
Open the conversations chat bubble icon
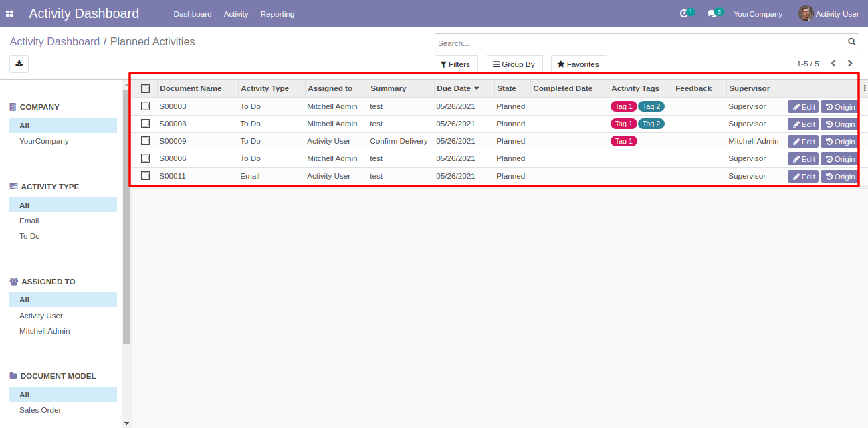712,14
